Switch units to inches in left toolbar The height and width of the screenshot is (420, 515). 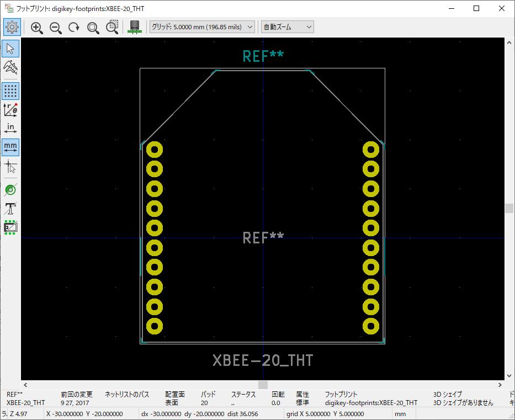point(10,129)
